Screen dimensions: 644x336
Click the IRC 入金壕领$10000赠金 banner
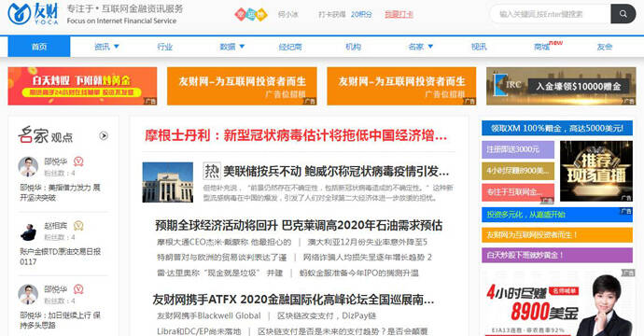coord(561,86)
